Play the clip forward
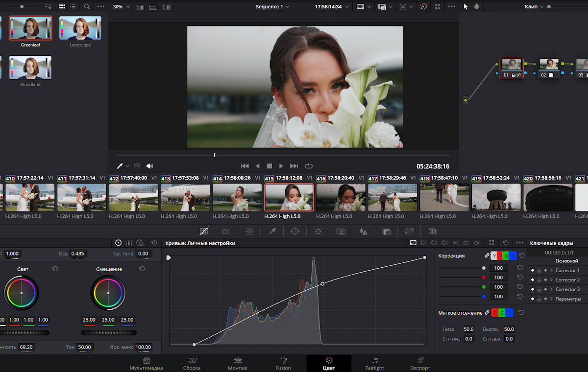This screenshot has width=588, height=372. (281, 166)
